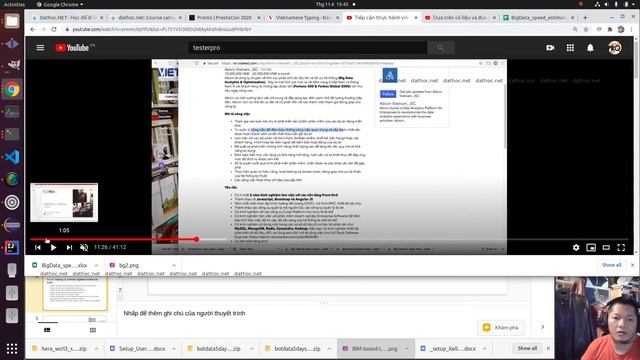Expand options for BigData_spe....xlsx download
Image resolution: width=640 pixels, height=360 pixels.
[x=96, y=265]
